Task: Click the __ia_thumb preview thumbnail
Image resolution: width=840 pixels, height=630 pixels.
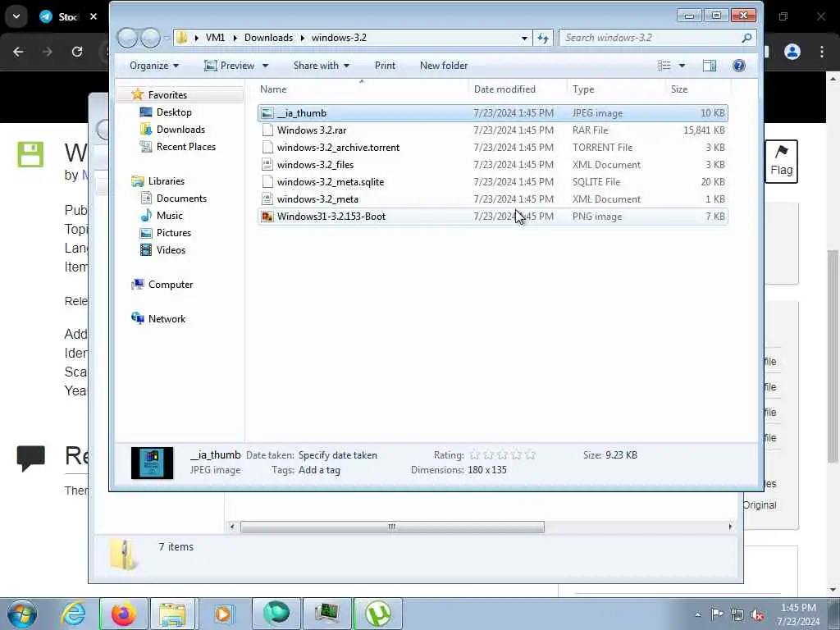Action: 152,463
